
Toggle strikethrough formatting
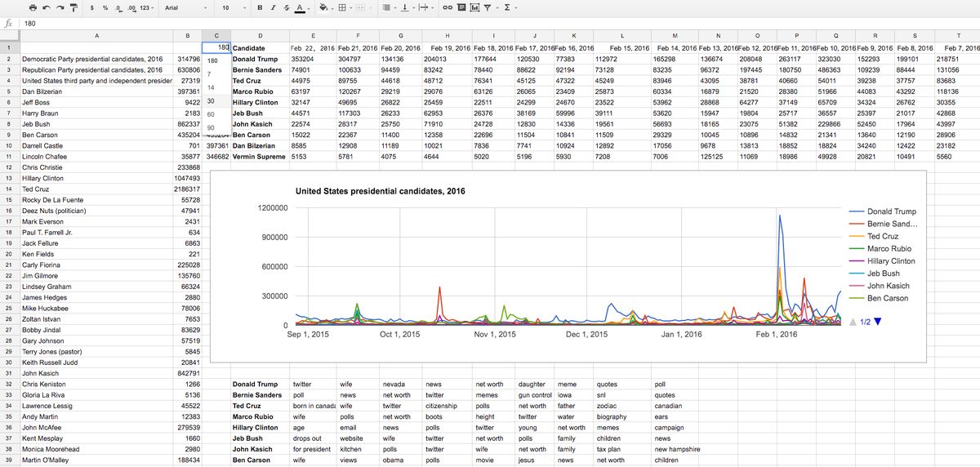pyautogui.click(x=286, y=7)
